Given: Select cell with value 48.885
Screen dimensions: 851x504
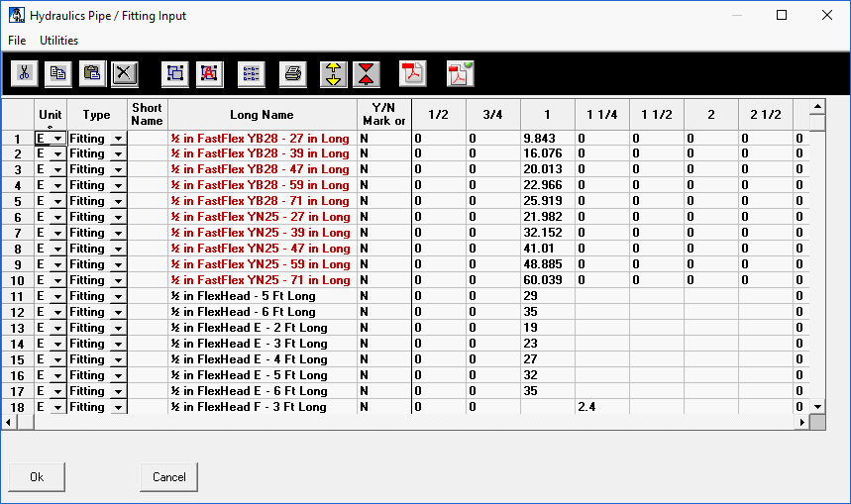Looking at the screenshot, I should (x=548, y=264).
